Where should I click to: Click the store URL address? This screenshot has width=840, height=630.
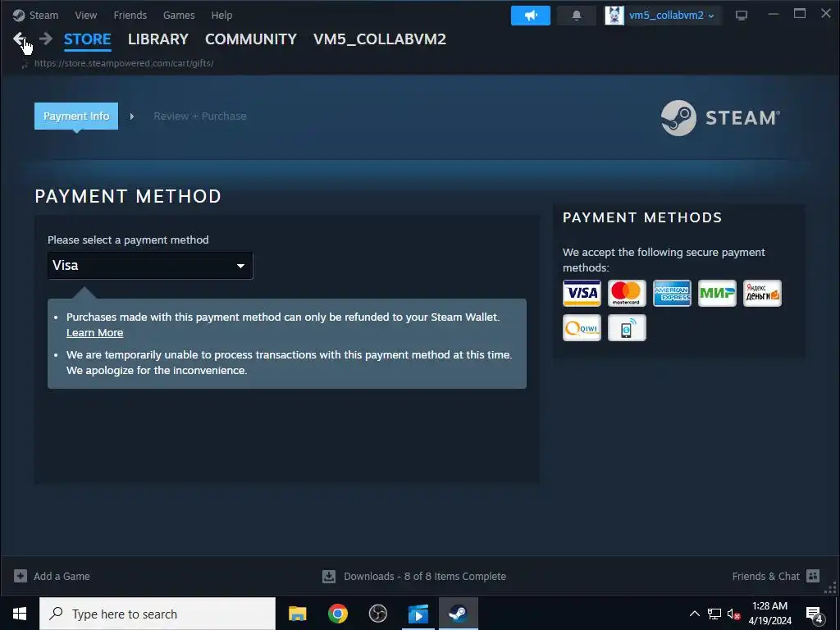coord(124,63)
